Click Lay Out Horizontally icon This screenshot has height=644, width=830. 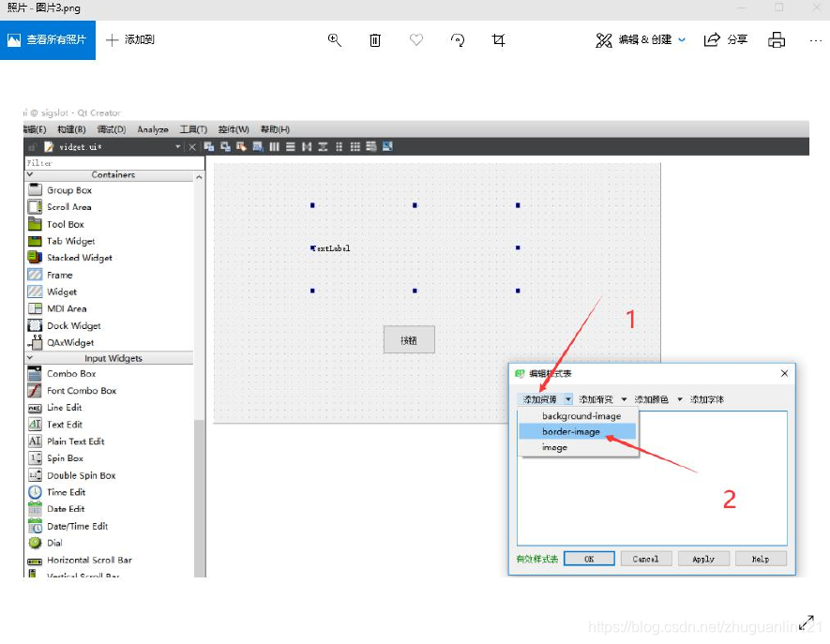(x=274, y=146)
